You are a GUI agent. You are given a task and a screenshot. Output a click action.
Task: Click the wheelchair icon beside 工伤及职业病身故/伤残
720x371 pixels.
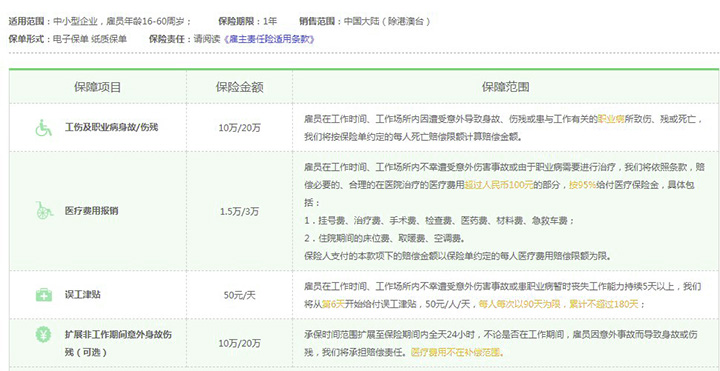coord(44,128)
